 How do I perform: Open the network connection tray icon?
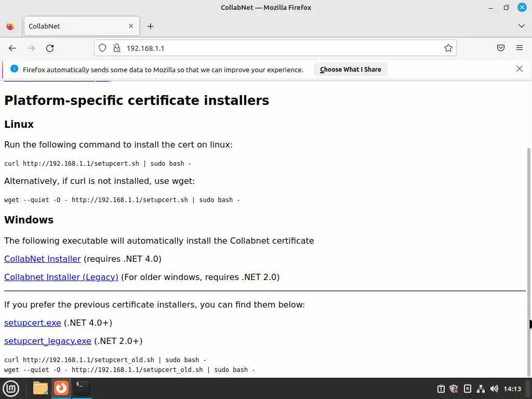[x=481, y=389]
